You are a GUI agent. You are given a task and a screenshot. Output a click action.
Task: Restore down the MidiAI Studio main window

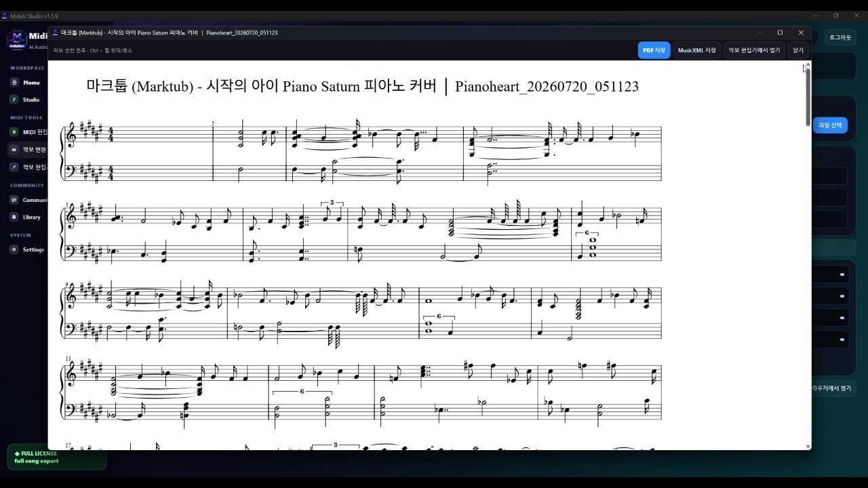pos(835,16)
